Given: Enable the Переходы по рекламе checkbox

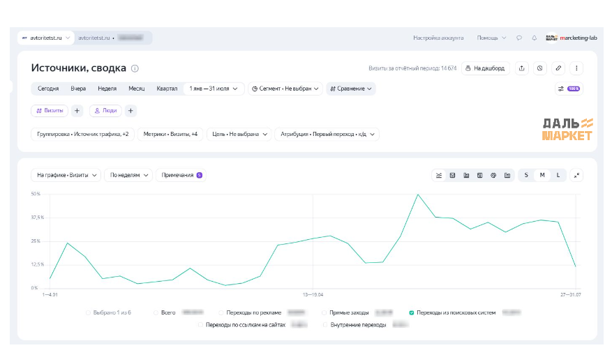Looking at the screenshot, I should click(x=221, y=313).
